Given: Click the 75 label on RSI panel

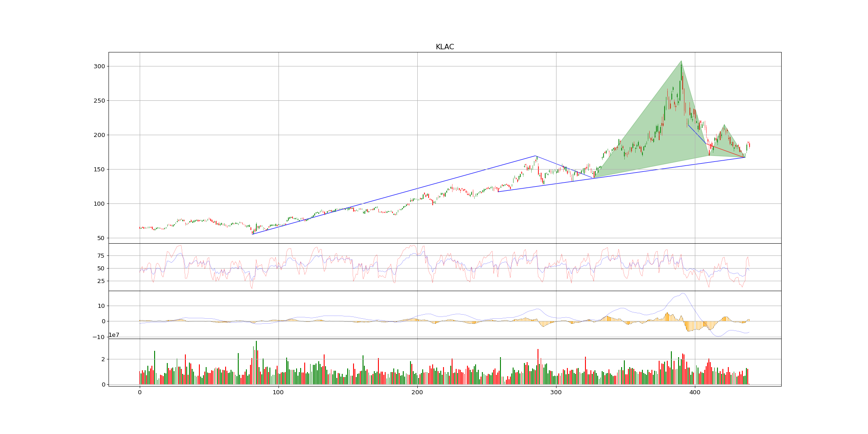Looking at the screenshot, I should point(101,256).
